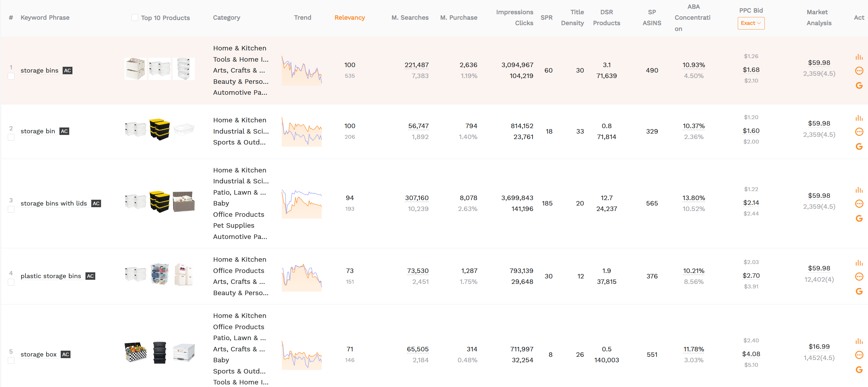Select the checkbox for storage bins row
This screenshot has height=387, width=868.
11,76
